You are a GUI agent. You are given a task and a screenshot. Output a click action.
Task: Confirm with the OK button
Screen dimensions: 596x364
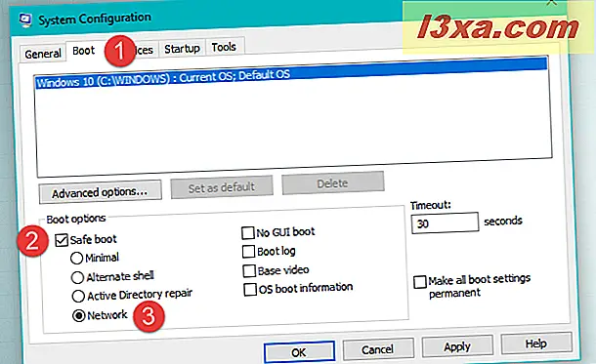click(300, 352)
